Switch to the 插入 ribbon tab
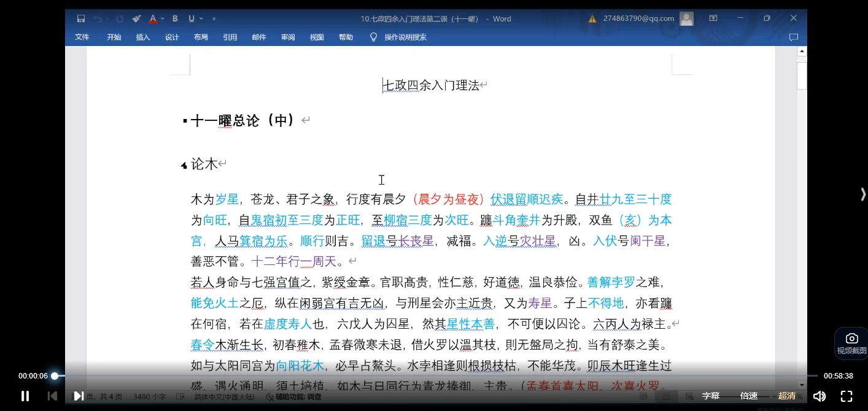The height and width of the screenshot is (411, 868). 142,37
